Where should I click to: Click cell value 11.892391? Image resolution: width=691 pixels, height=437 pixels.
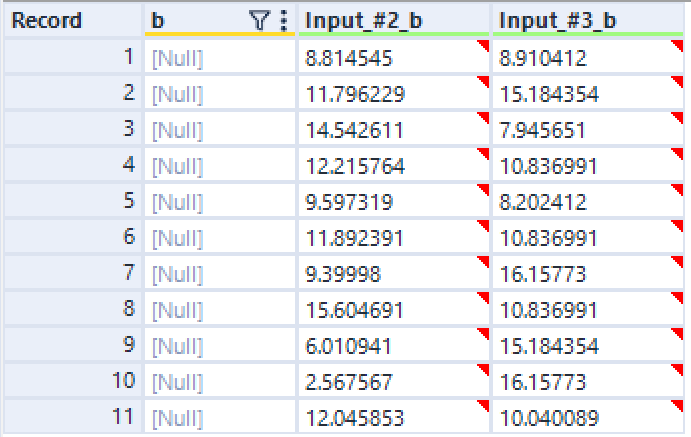(x=354, y=239)
